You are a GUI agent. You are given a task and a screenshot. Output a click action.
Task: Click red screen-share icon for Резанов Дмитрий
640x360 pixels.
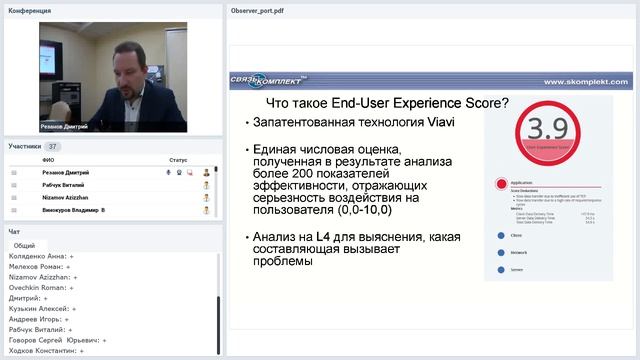click(190, 173)
